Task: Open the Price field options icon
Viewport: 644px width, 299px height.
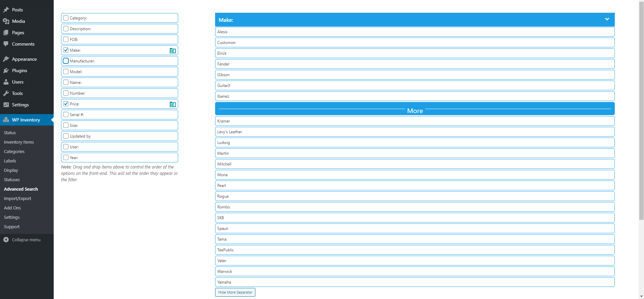Action: (x=173, y=104)
